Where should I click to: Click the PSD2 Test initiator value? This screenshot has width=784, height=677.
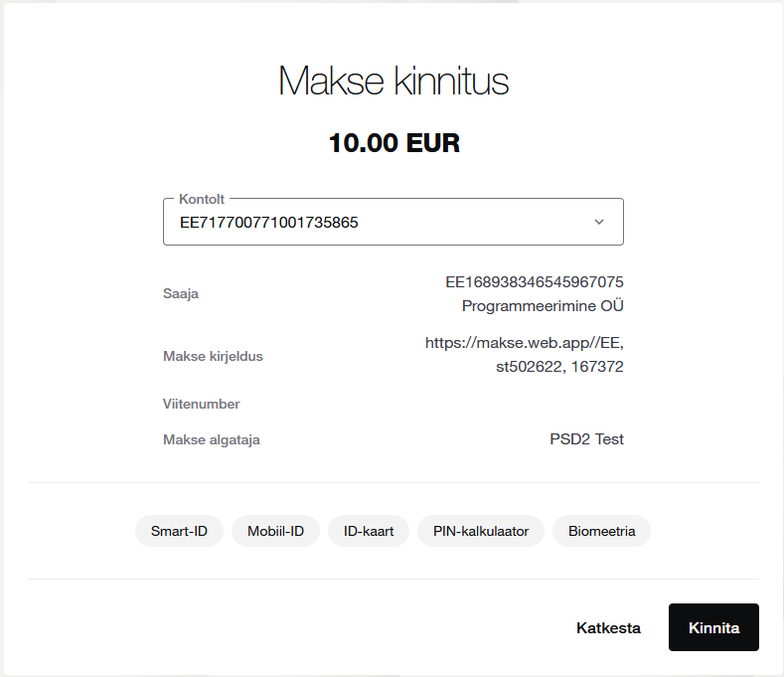(586, 438)
